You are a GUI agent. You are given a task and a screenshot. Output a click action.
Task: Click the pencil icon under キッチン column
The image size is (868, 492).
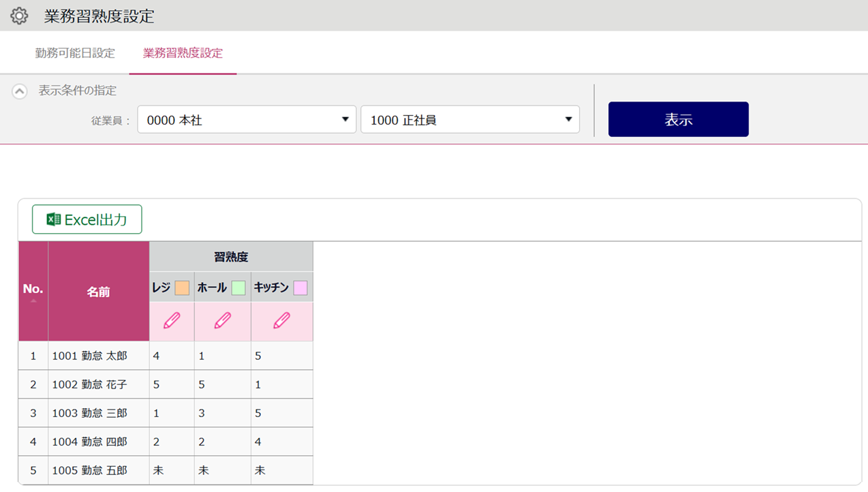pos(281,321)
